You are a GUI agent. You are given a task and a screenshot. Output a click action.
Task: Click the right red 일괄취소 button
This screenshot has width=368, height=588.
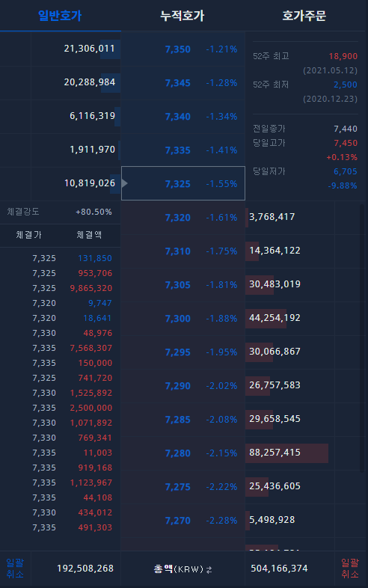click(x=349, y=569)
